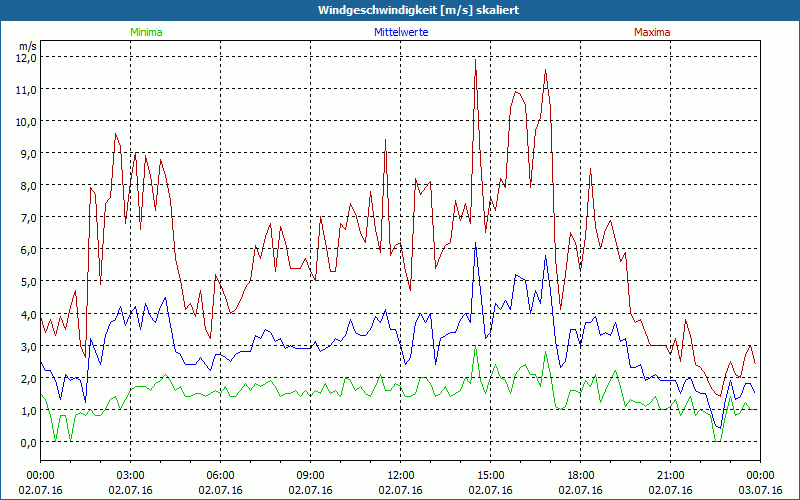Click the 2,0 y-axis value
800x500 pixels.
(x=26, y=378)
